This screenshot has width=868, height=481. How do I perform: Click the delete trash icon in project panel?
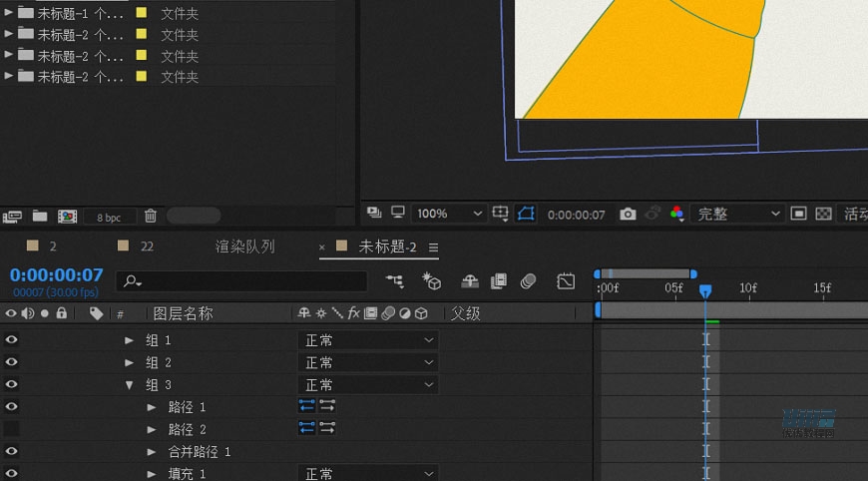point(150,216)
